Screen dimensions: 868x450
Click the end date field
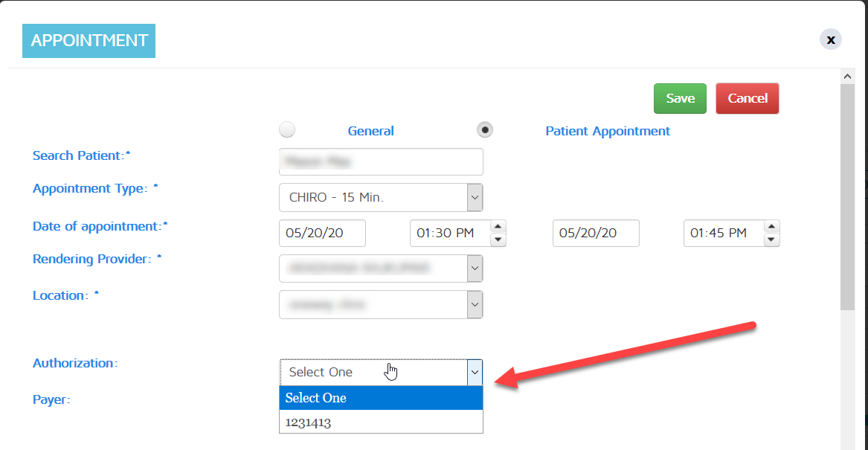tap(596, 233)
